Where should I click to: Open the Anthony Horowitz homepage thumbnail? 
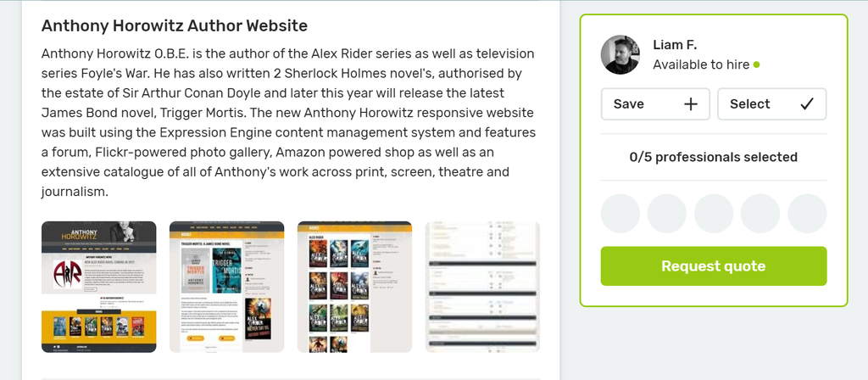99,287
